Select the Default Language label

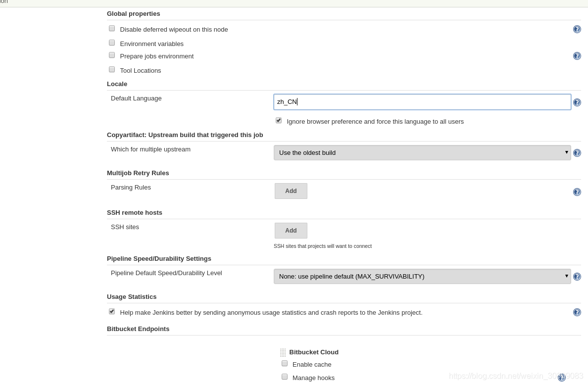(x=136, y=98)
